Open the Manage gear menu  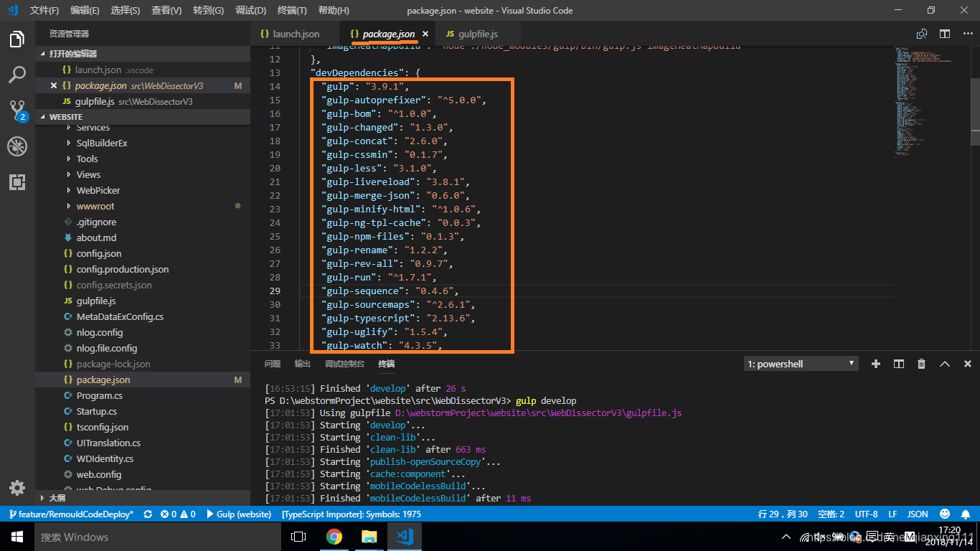coord(17,488)
